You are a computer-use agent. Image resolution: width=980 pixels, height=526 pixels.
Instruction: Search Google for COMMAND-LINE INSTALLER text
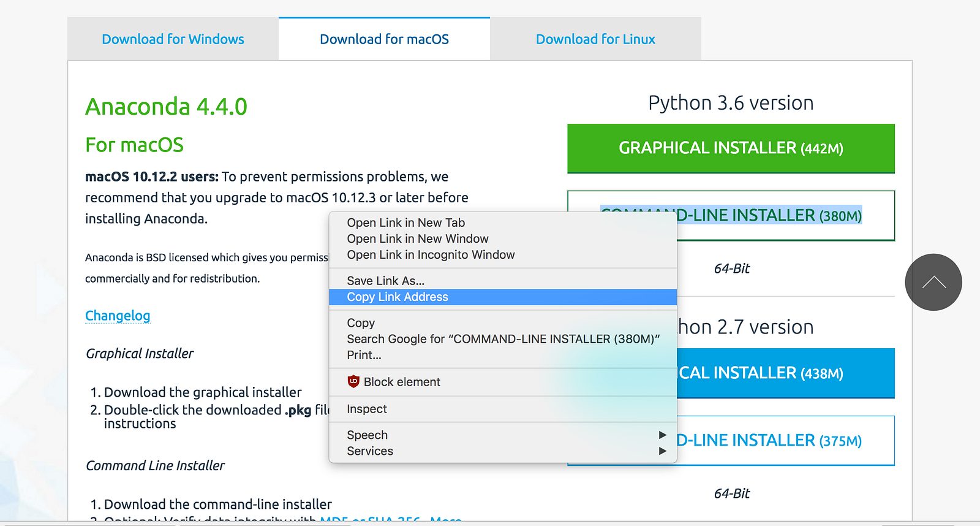(x=503, y=339)
